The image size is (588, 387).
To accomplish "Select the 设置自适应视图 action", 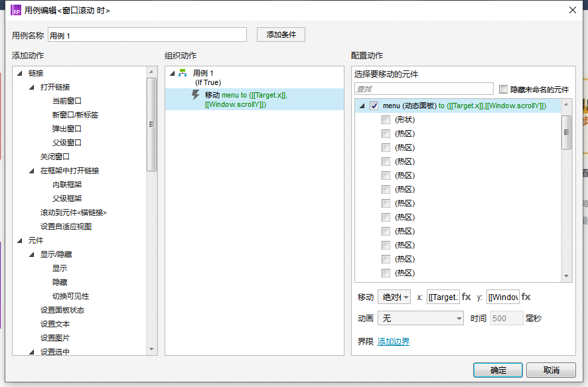I will pyautogui.click(x=66, y=226).
